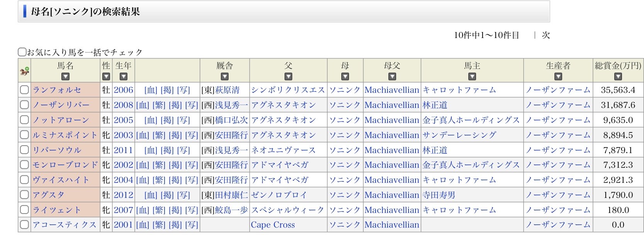Click [繁] link in アコースティクス row

click(x=159, y=225)
